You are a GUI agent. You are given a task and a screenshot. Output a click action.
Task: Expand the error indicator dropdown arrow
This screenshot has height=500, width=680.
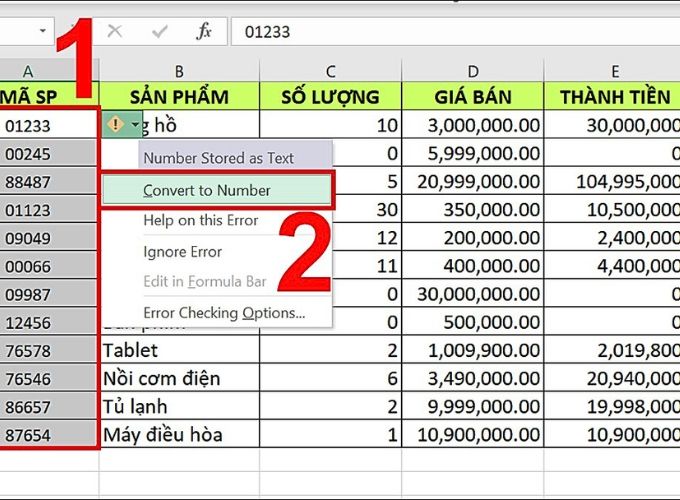point(135,125)
